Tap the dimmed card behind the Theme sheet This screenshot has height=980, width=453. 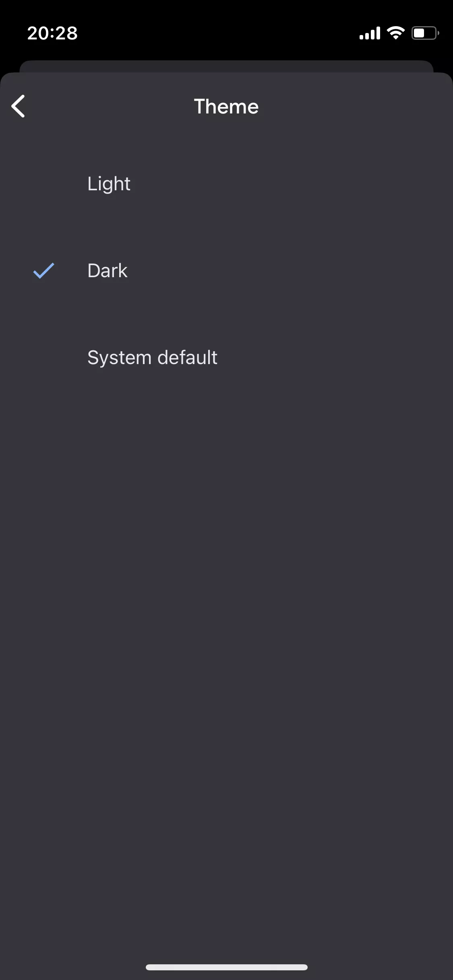[226, 66]
